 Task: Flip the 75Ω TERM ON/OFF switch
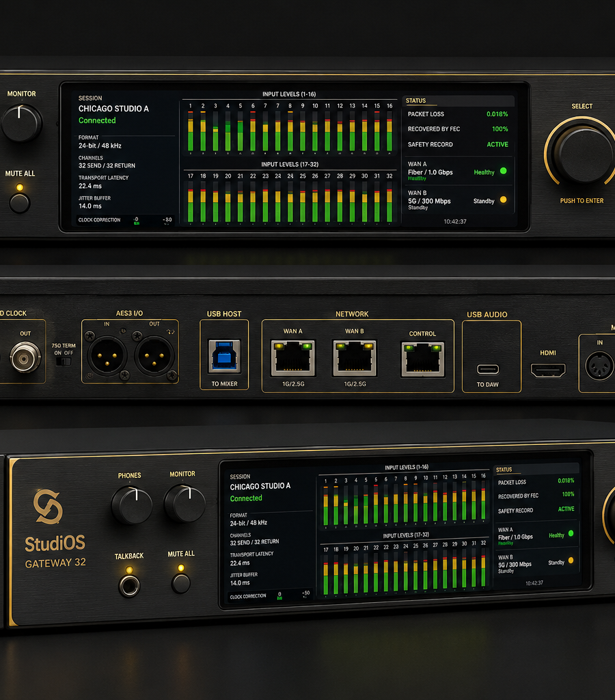coord(64,361)
